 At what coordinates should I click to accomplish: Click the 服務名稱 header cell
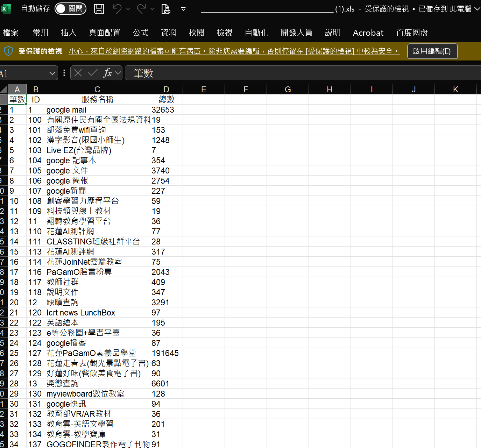pyautogui.click(x=97, y=99)
